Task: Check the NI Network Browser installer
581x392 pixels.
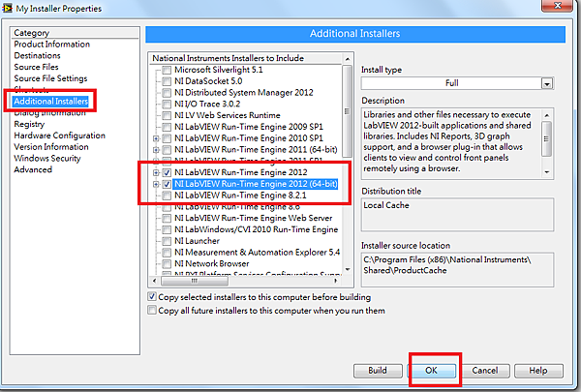Action: 167,264
